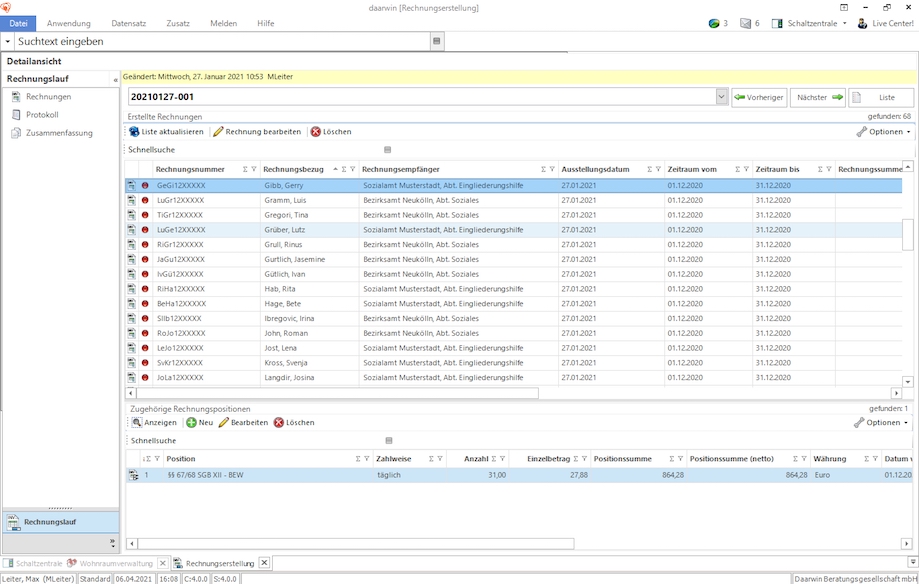Viewport: 919px width, 584px height.
Task: Open the filter of the Rechnungsnummer column
Action: click(x=254, y=169)
